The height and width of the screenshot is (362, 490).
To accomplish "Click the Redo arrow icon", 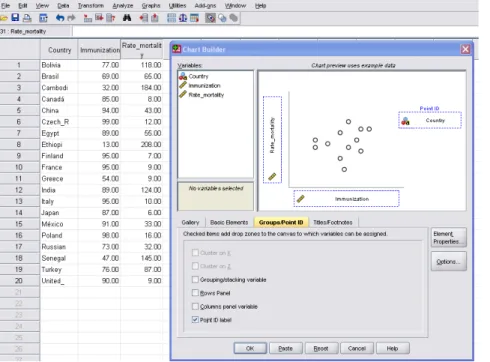I will pos(71,18).
